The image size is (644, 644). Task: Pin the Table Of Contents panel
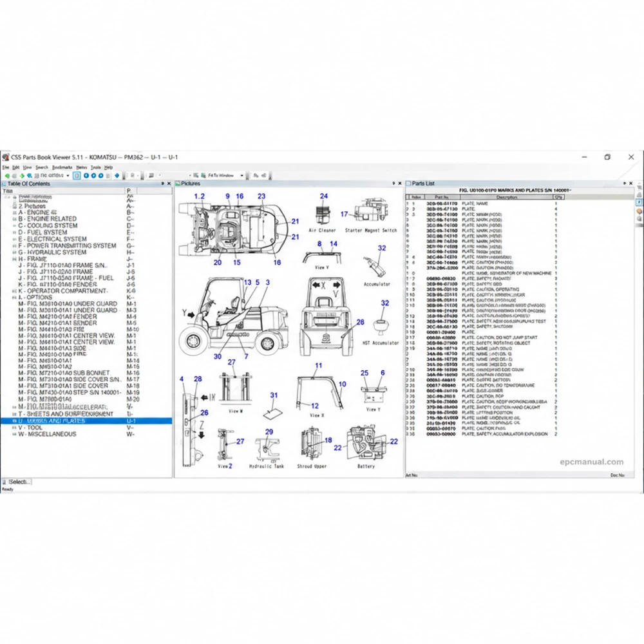(x=163, y=184)
